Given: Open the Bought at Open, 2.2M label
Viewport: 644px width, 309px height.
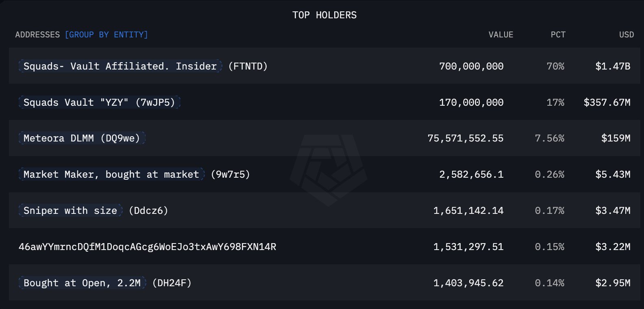Looking at the screenshot, I should 82,283.
